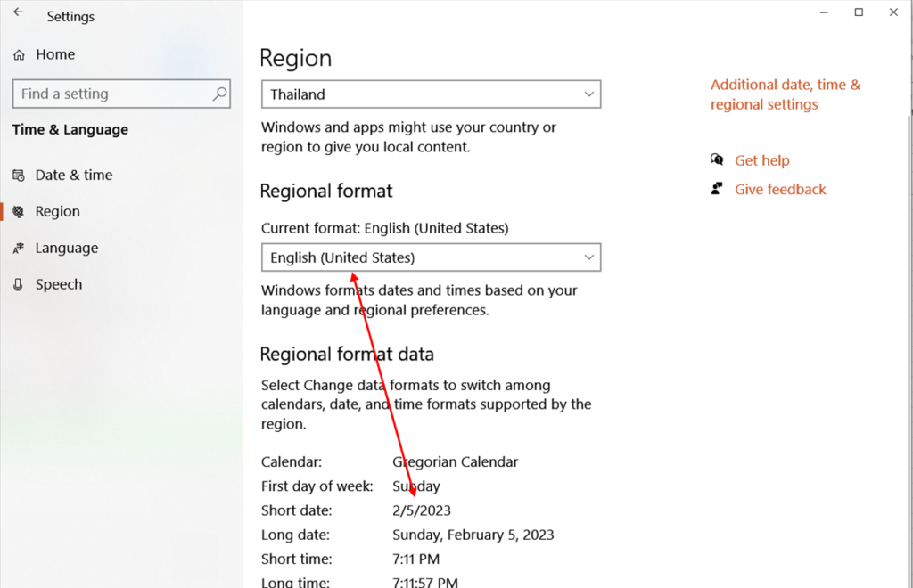
Task: Click the Speech microphone icon
Action: click(19, 285)
